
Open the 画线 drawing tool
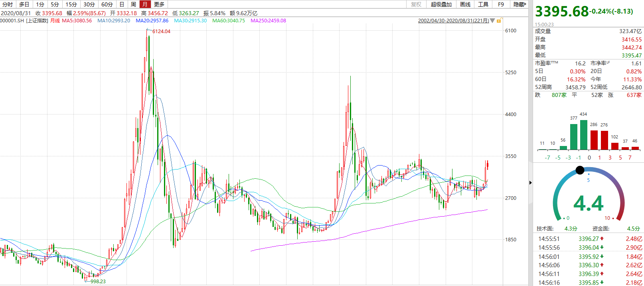tap(465, 4)
